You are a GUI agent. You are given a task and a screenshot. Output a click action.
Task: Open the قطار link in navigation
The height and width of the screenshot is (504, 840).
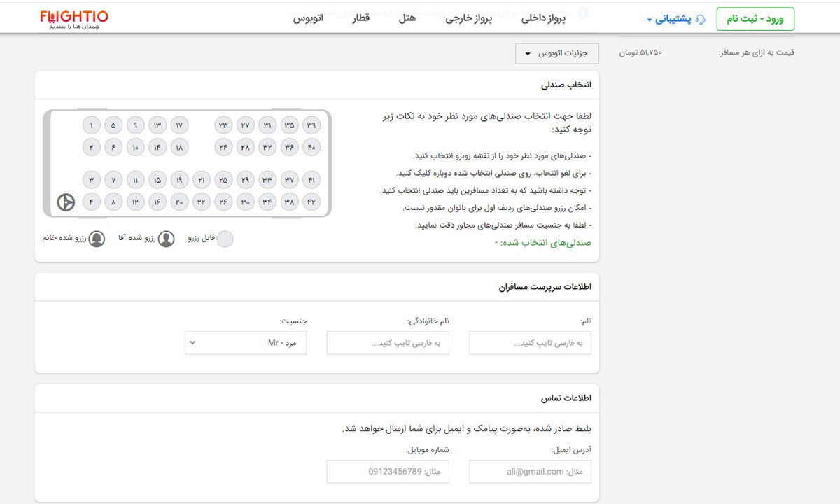click(x=360, y=18)
